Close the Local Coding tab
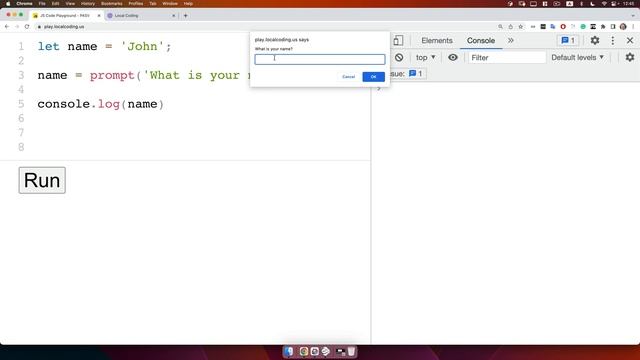This screenshot has height=360, width=640. point(173,16)
